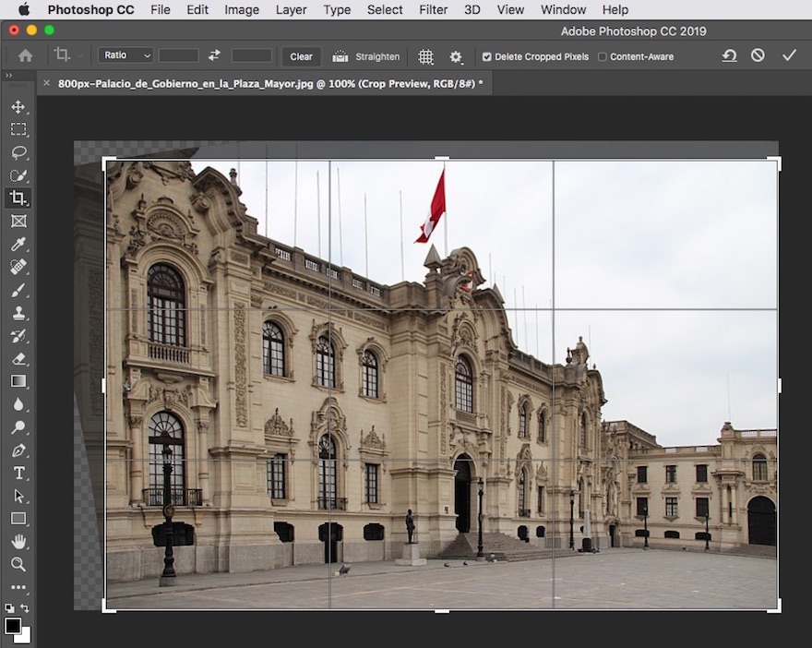Click the foreground color swatch

coord(13,626)
